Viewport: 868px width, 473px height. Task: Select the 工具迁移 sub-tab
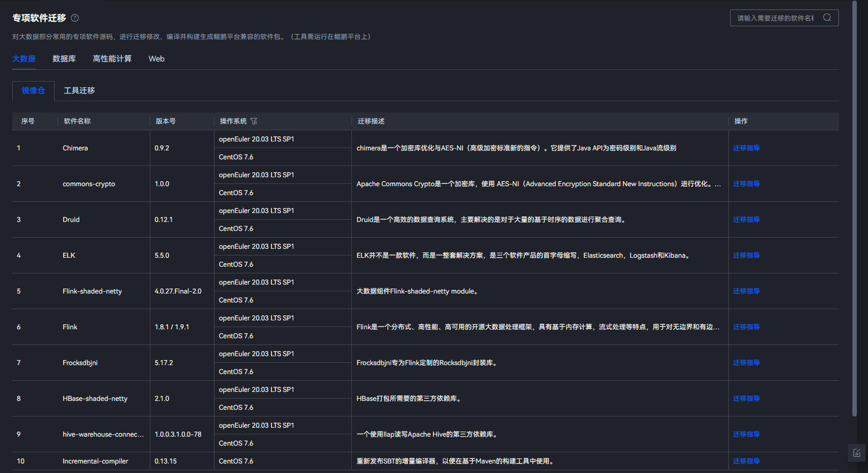(79, 91)
